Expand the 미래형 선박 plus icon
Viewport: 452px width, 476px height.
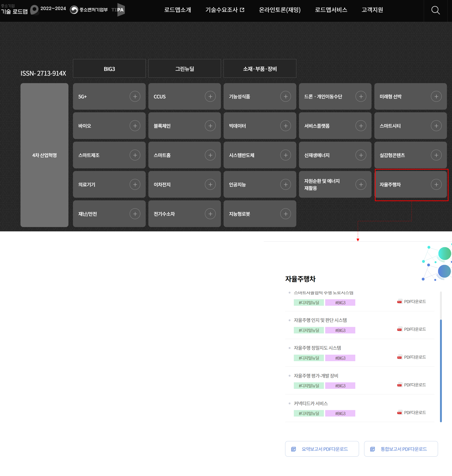coord(436,96)
